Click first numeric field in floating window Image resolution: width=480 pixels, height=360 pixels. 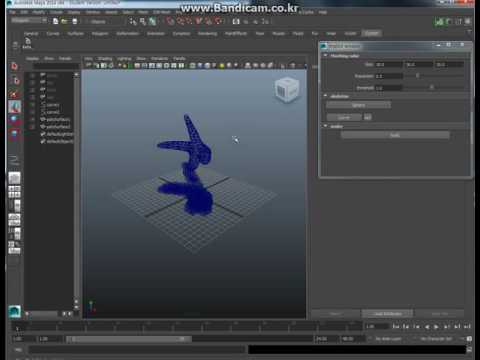click(389, 64)
